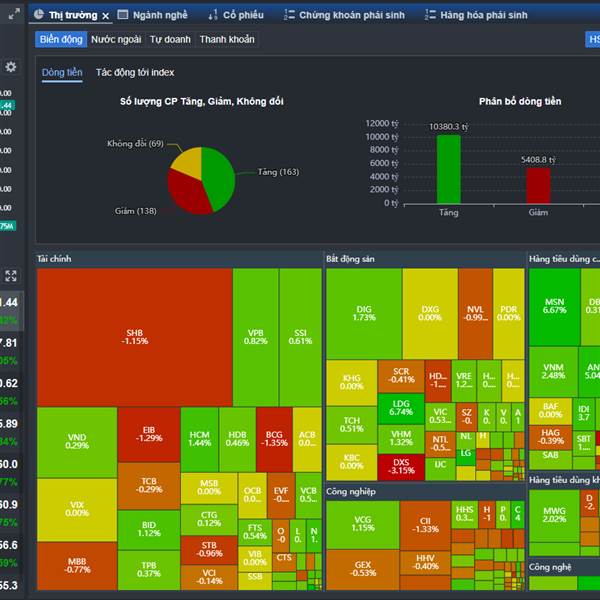Click the CTG 0.12% tile
Image resolution: width=600 pixels, height=600 pixels.
[209, 520]
